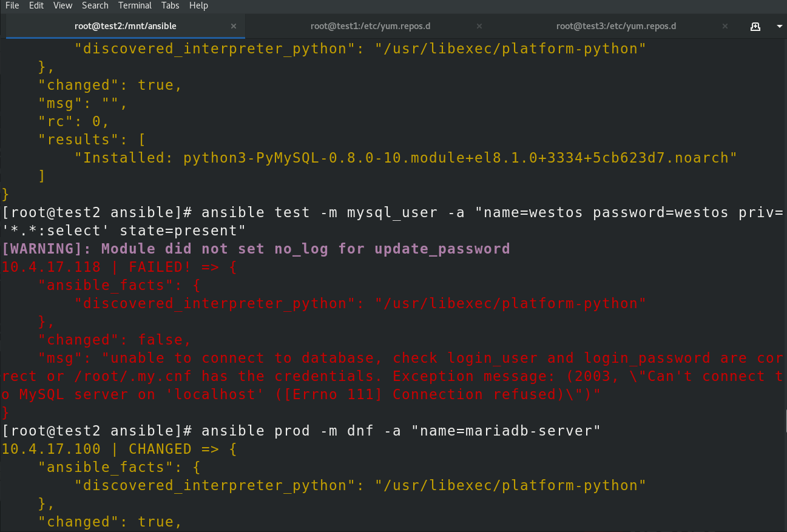Click the 10.4.17.118 FAILED line
The width and height of the screenshot is (787, 532).
119,267
